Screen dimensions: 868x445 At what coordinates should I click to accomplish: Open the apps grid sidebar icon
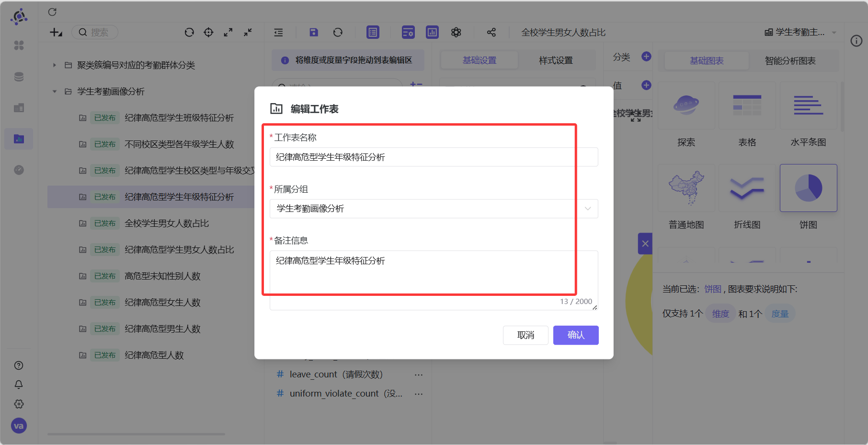tap(19, 45)
